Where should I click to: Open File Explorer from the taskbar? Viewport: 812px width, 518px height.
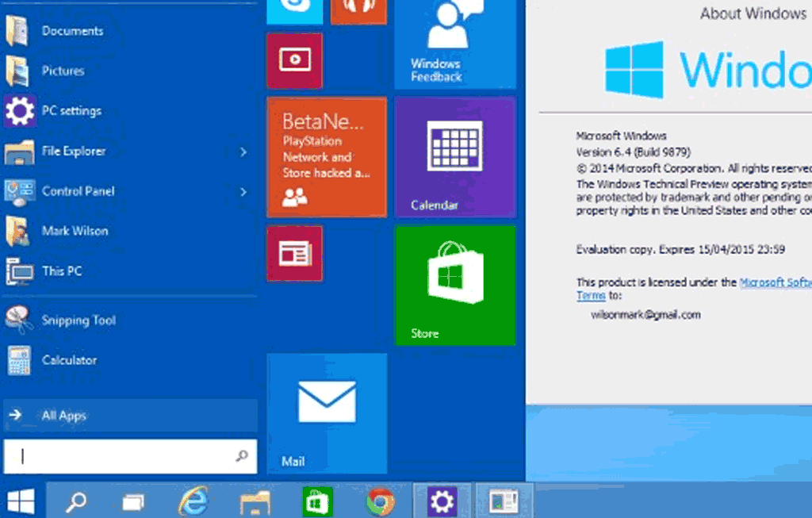pos(255,501)
